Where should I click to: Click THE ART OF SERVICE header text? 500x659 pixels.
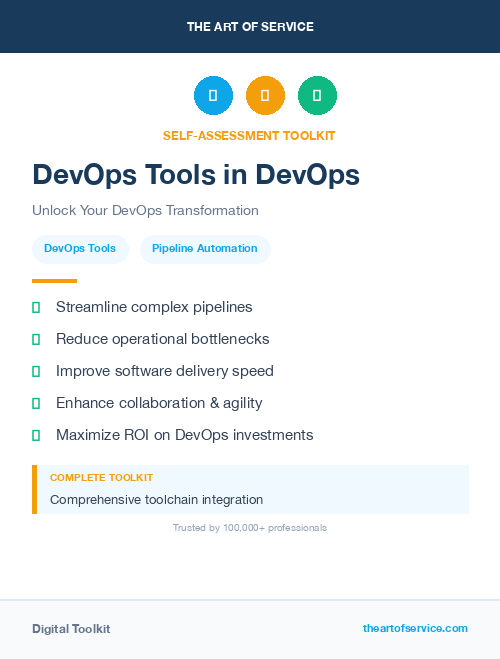pos(250,26)
